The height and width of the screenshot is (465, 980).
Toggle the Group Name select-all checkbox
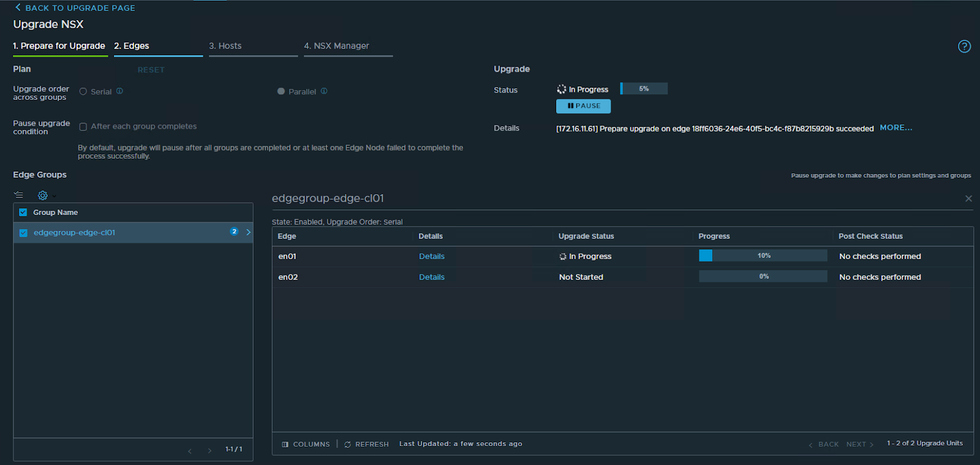(23, 213)
